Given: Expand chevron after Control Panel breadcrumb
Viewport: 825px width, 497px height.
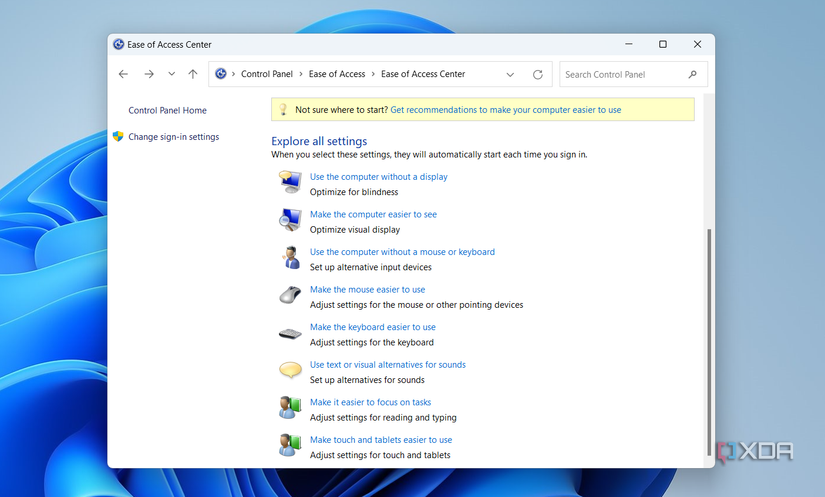Looking at the screenshot, I should coord(301,74).
